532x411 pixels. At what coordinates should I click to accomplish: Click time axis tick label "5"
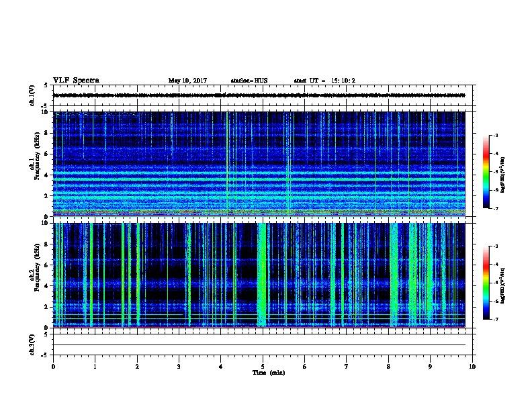point(263,367)
